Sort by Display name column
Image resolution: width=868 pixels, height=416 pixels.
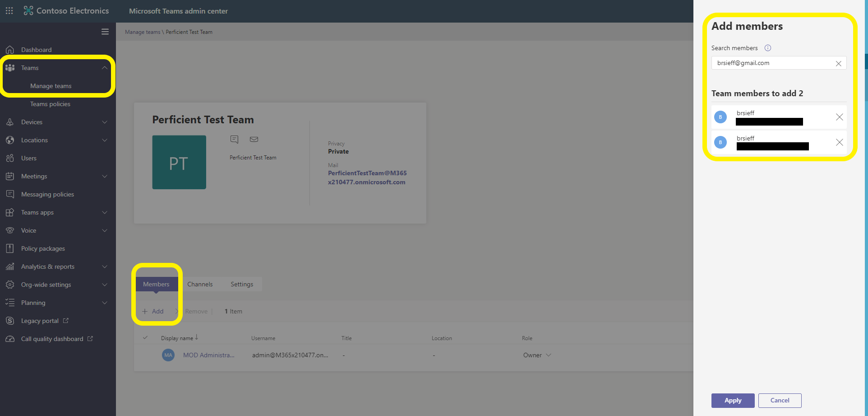point(180,338)
